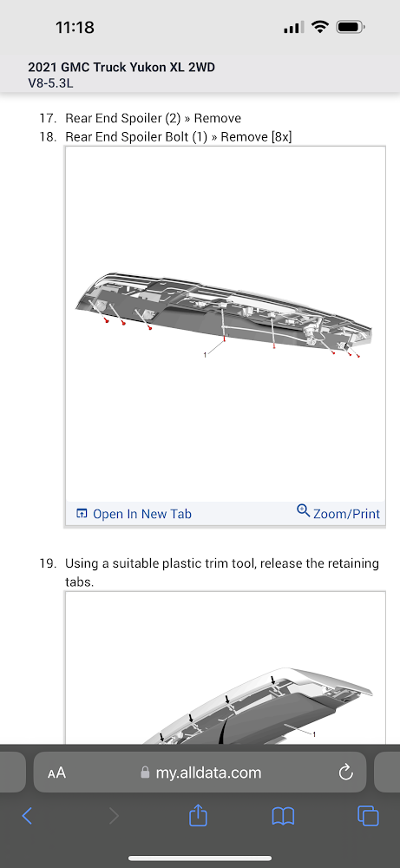Tap the my.alldata.com address field
Viewport: 400px width, 868px height.
pyautogui.click(x=200, y=773)
